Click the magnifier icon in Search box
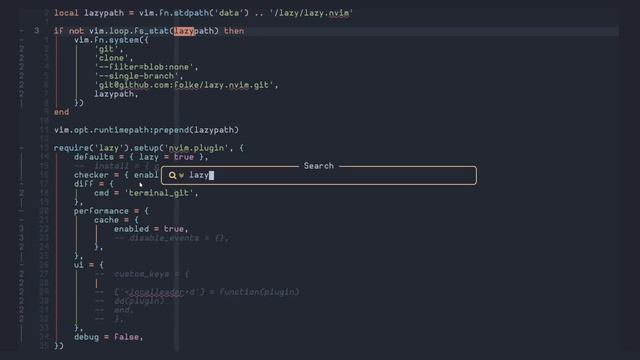This screenshot has height=360, width=640. pos(172,175)
